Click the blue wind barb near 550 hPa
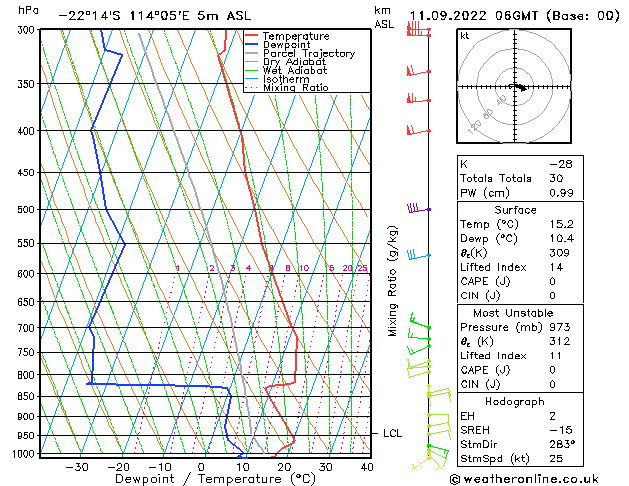This screenshot has width=629, height=486. pyautogui.click(x=419, y=255)
